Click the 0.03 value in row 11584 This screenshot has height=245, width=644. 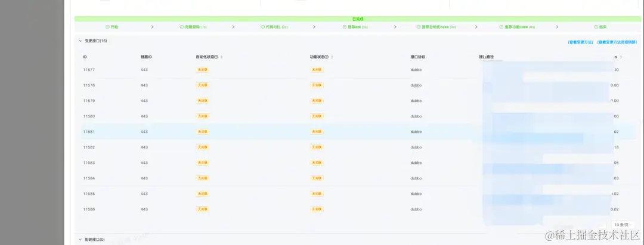coord(616,178)
